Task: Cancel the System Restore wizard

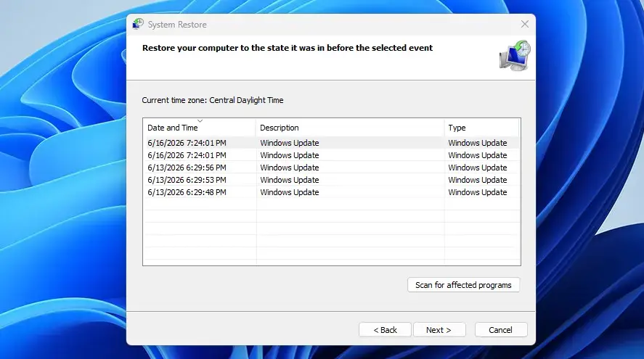Action: point(501,330)
